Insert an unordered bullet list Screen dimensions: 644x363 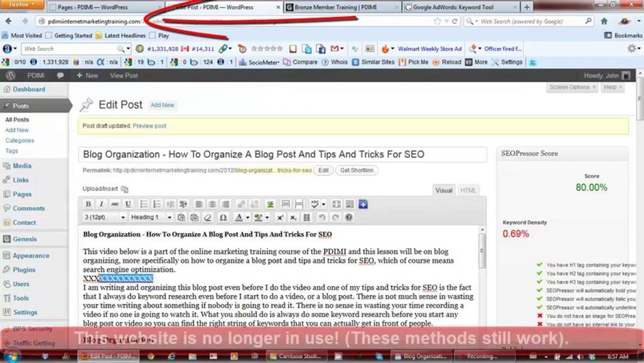click(x=144, y=204)
